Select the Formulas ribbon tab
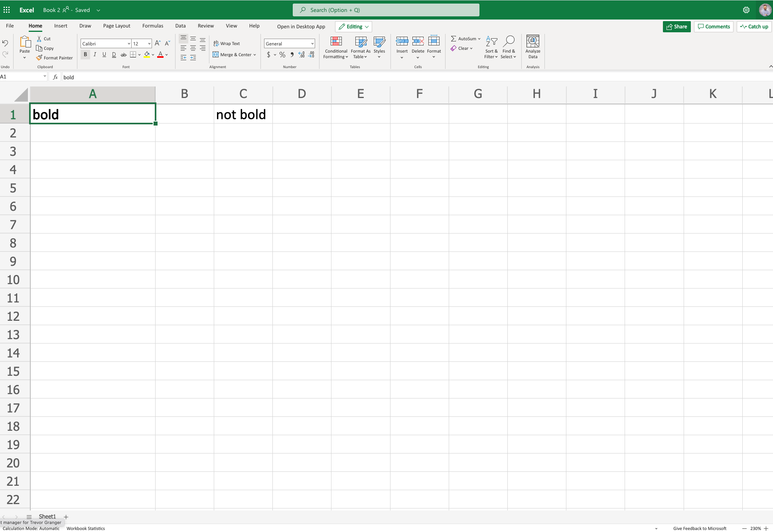 (x=152, y=25)
